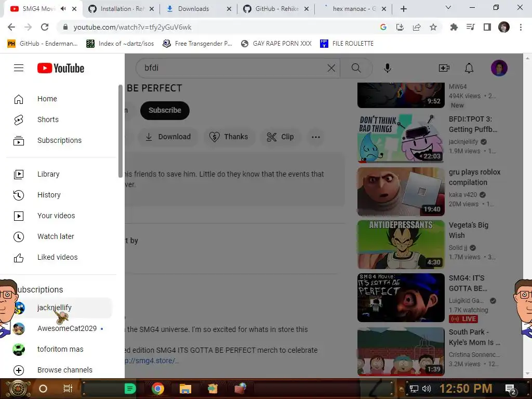Image resolution: width=532 pixels, height=399 pixels.
Task: Open Watch later playlist
Action: coord(61,236)
